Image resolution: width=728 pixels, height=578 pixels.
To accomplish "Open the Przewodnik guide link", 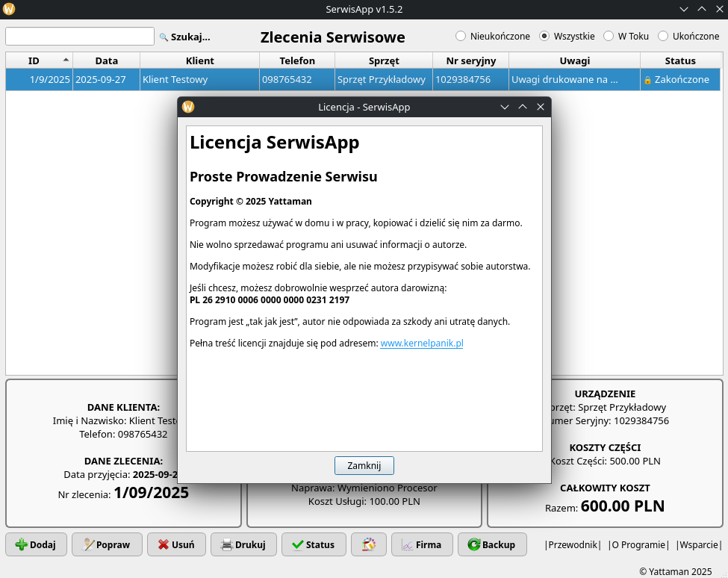I will pos(573,545).
